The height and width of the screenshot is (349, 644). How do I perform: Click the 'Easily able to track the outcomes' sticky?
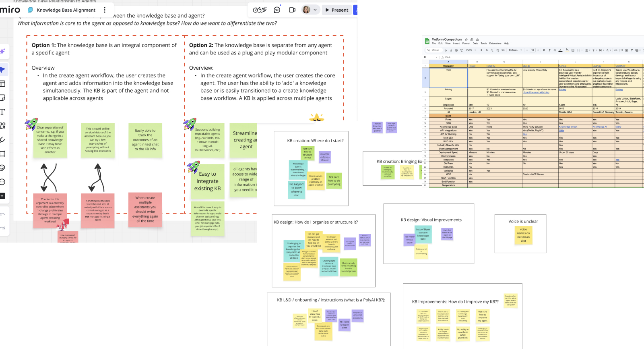pyautogui.click(x=145, y=140)
